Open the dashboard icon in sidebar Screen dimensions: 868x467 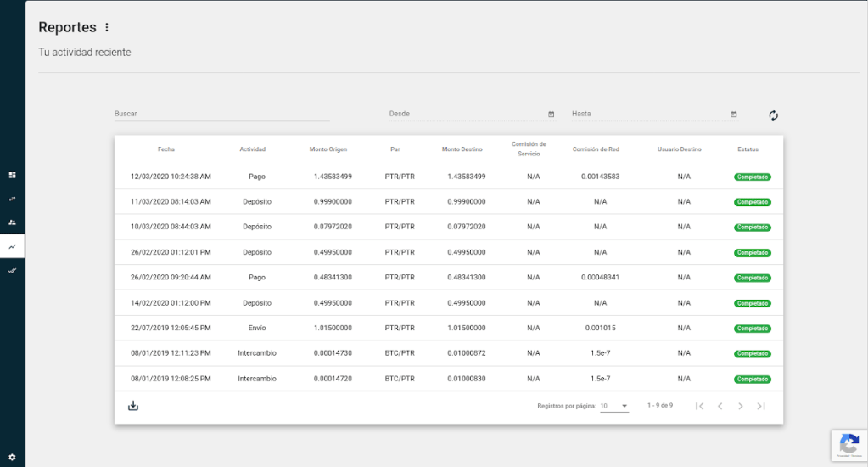pos(12,175)
